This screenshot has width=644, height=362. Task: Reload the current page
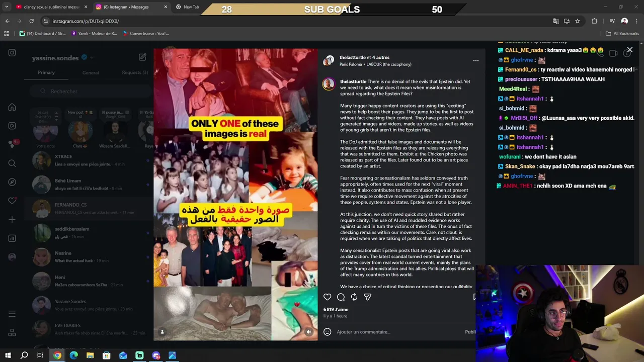(x=31, y=21)
